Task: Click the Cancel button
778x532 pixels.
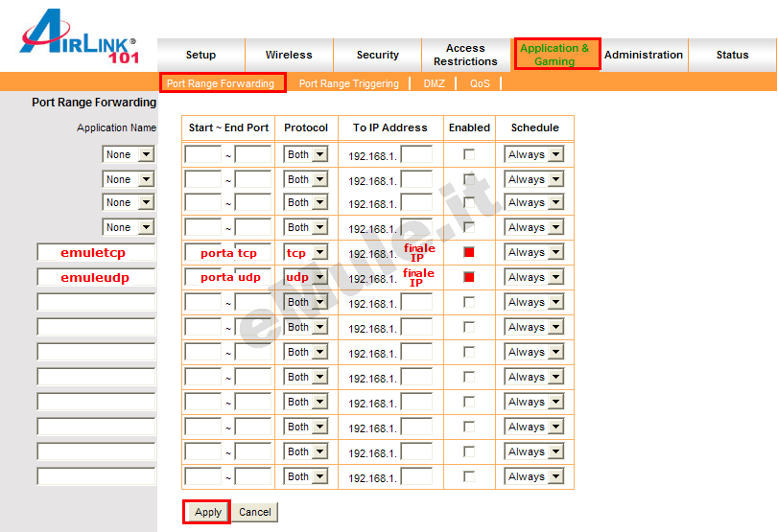Action: 254,512
